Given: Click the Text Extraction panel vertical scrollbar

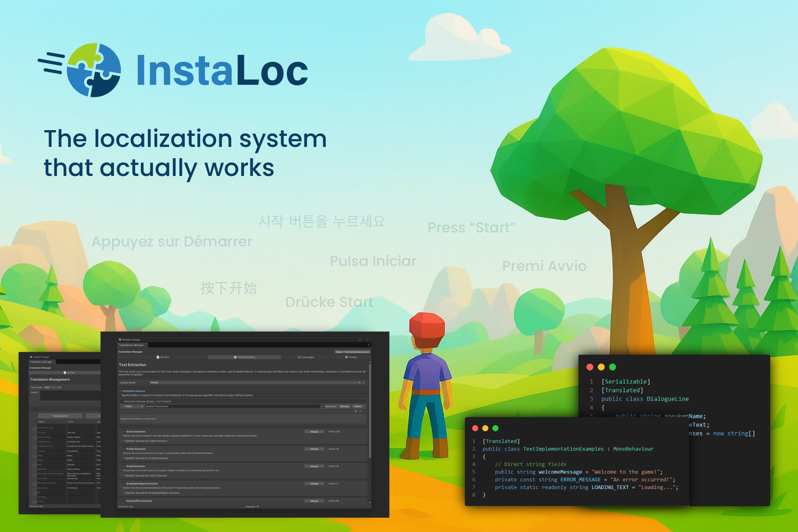Looking at the screenshot, I should (370, 409).
